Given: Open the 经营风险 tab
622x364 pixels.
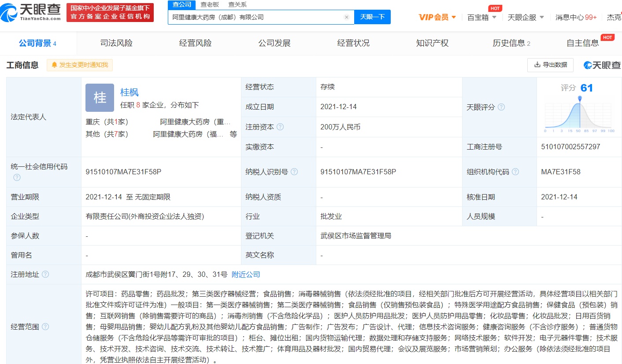Looking at the screenshot, I should point(195,43).
